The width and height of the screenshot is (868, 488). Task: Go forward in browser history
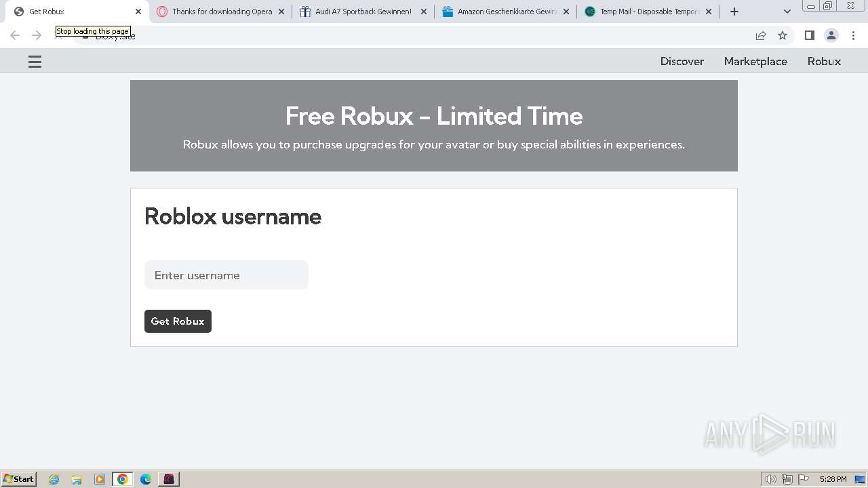(x=37, y=35)
